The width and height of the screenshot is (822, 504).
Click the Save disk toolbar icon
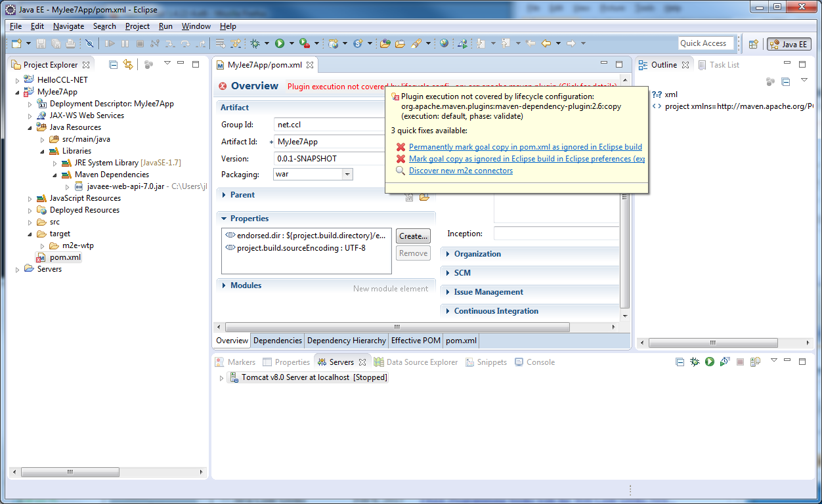pyautogui.click(x=41, y=43)
